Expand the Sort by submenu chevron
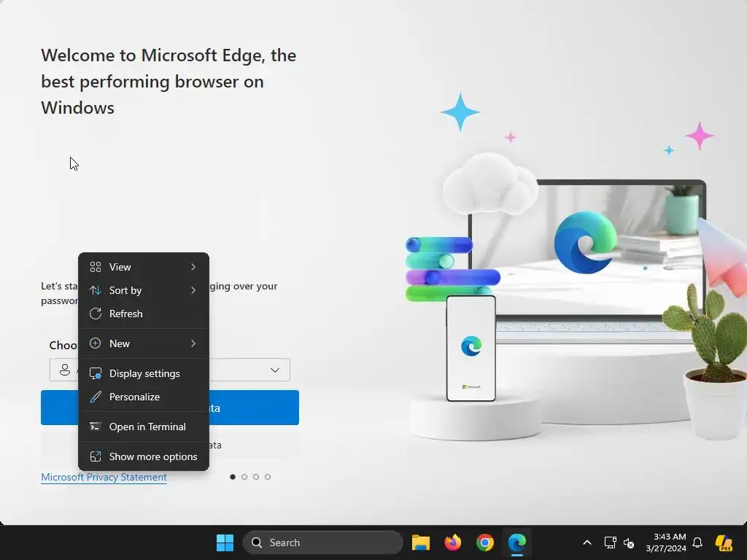The width and height of the screenshot is (747, 560). click(x=193, y=290)
